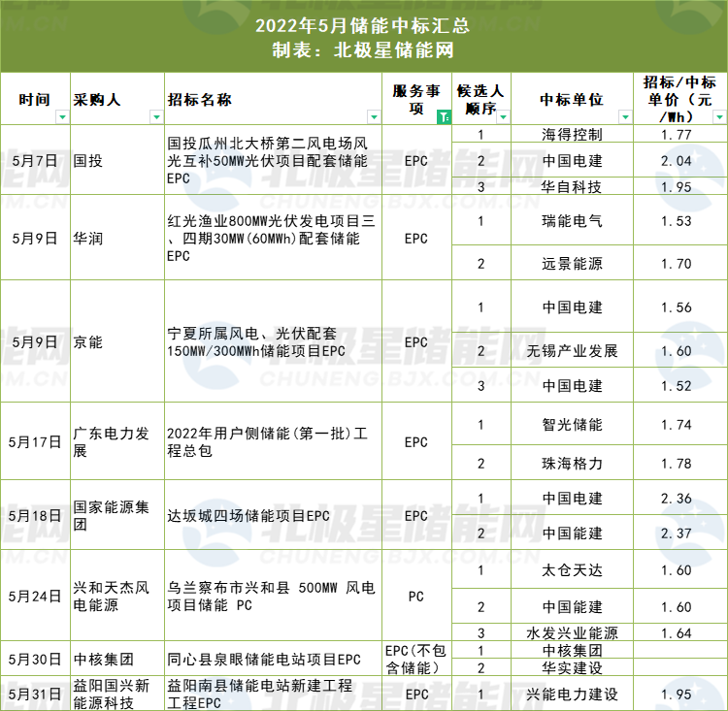Screen dimensions: 728x711
Task: Click the EPC(不包含储能) service cell
Action: click(x=415, y=659)
